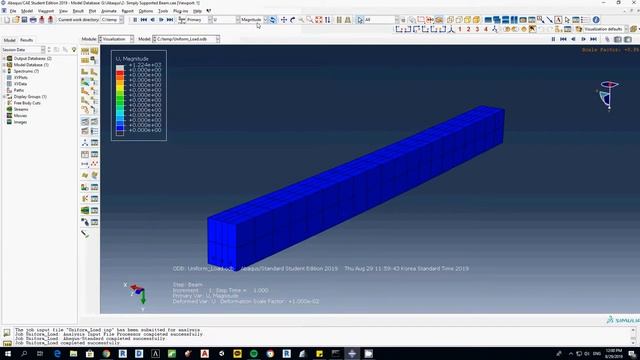Open the File menu
The image size is (640, 360).
(x=13, y=11)
